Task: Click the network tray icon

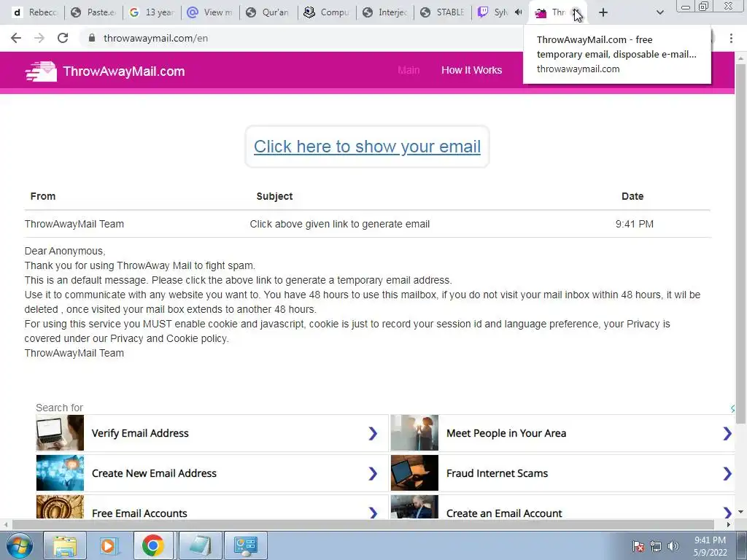Action: 656,546
